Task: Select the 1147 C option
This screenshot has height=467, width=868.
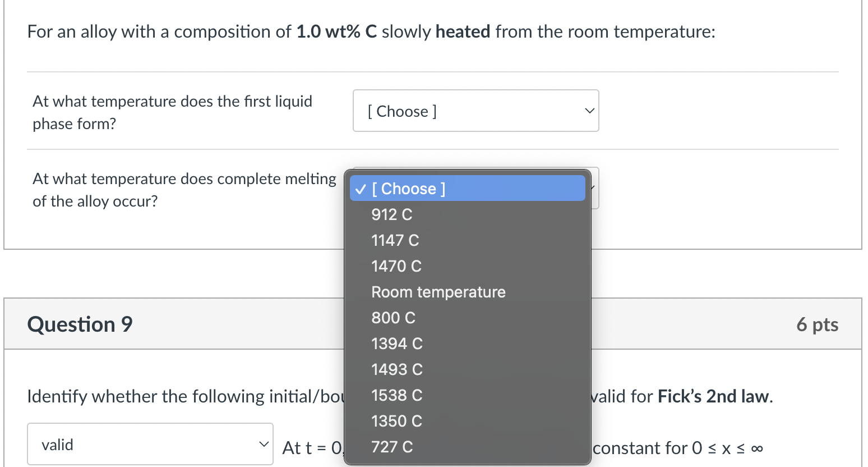Action: point(395,240)
